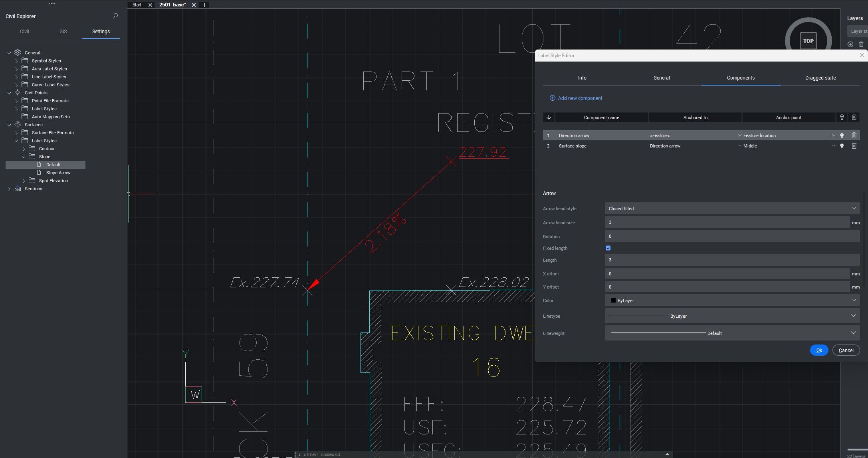Uncheck the Fixed length checkbox
Viewport: 868px width, 458px height.
point(608,248)
